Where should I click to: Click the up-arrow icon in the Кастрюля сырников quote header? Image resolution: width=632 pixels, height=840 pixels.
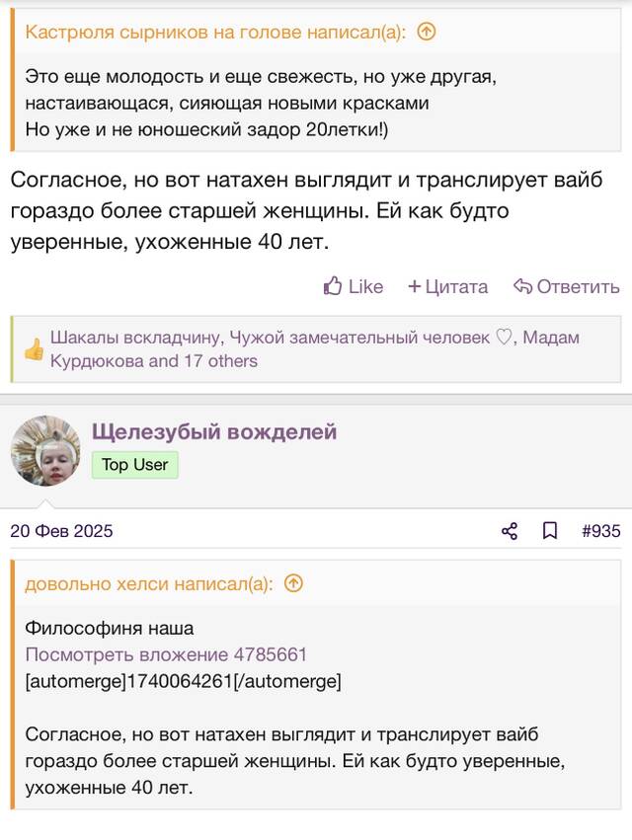(427, 32)
